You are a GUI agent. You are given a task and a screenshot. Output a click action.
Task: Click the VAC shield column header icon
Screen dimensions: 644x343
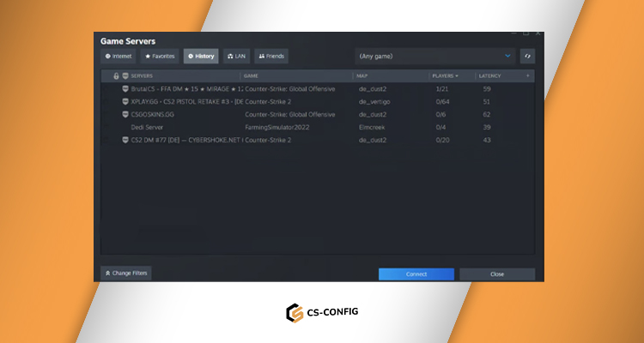pos(125,76)
